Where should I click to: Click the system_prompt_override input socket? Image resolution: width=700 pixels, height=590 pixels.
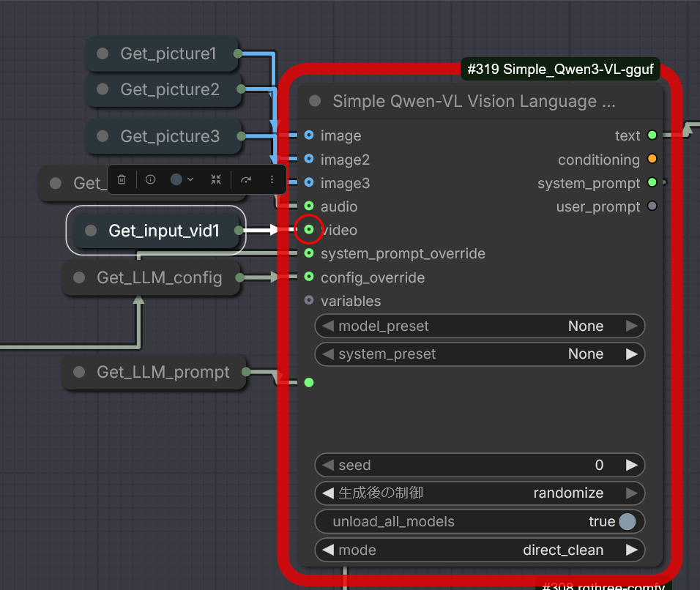[x=309, y=253]
